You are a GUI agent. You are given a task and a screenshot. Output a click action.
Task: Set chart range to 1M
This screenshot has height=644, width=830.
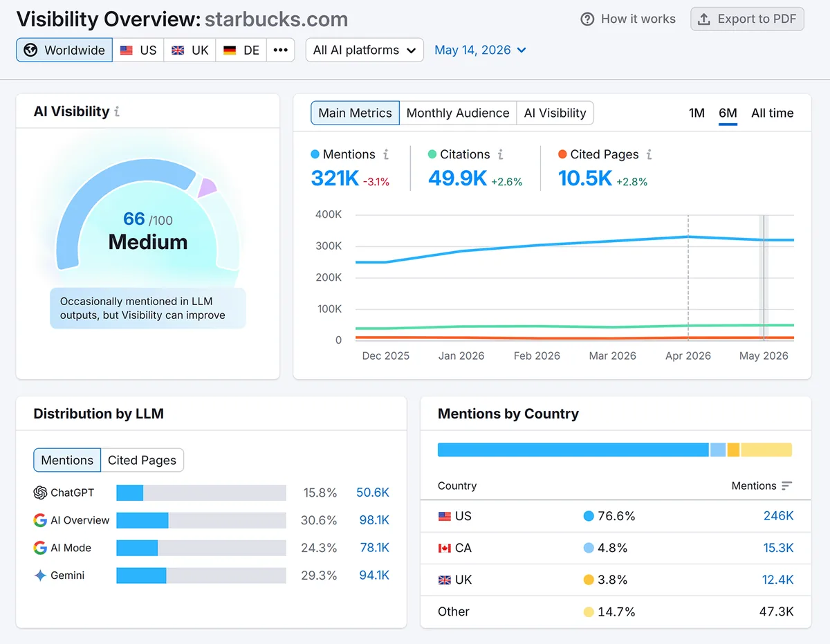[x=697, y=113]
